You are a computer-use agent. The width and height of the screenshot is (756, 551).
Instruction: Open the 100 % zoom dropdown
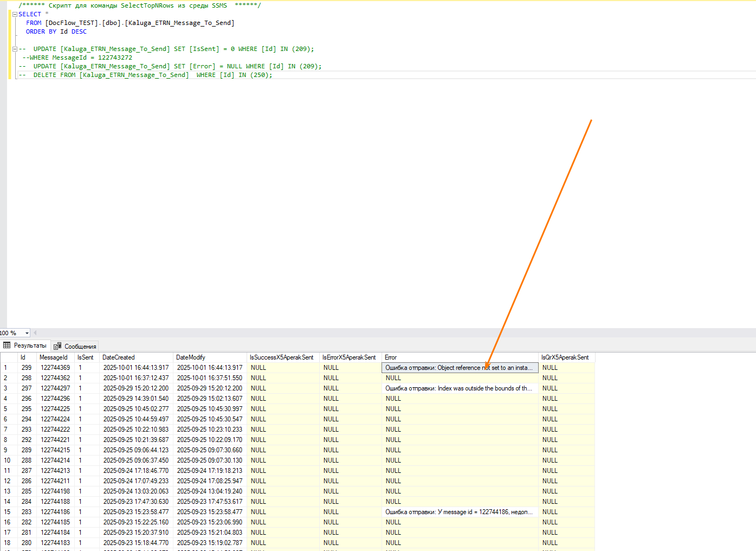pos(27,333)
